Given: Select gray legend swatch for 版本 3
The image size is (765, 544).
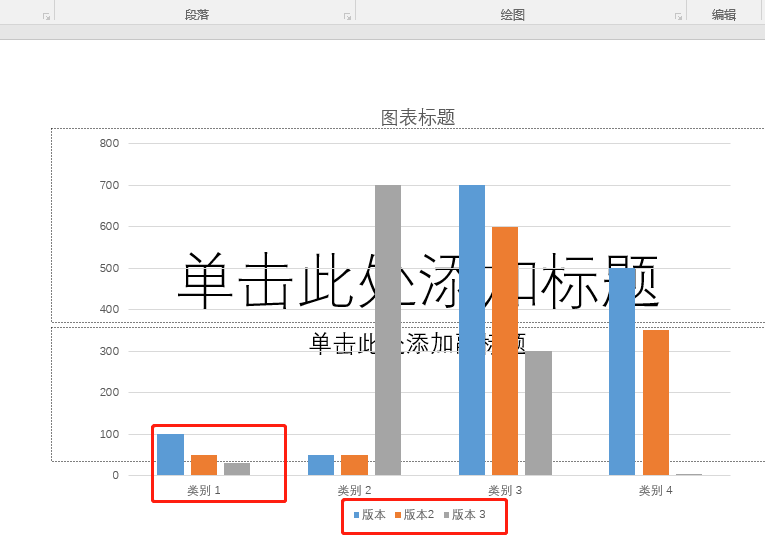Looking at the screenshot, I should (447, 516).
